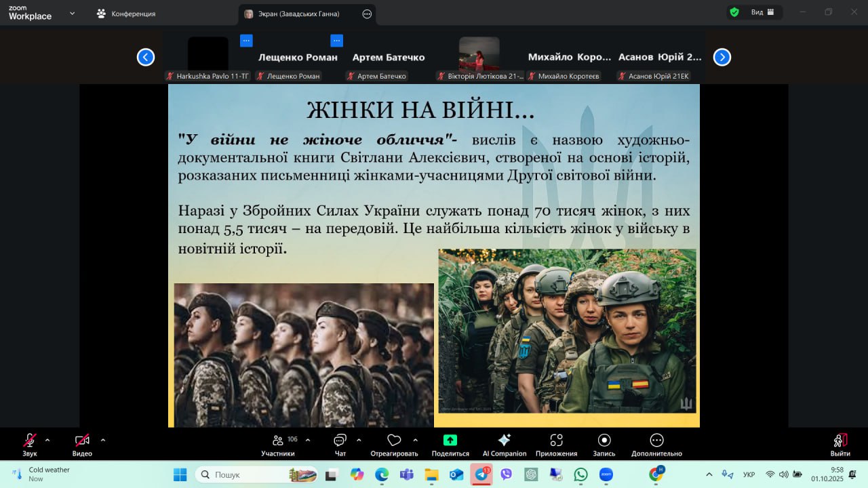Image resolution: width=868 pixels, height=488 pixels.
Task: Open the View layout button
Action: [756, 12]
